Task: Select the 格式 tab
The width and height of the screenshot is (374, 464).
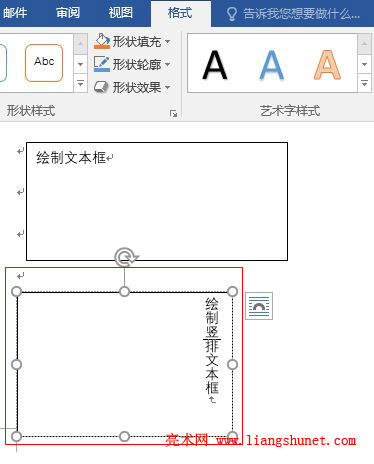Action: (x=180, y=13)
